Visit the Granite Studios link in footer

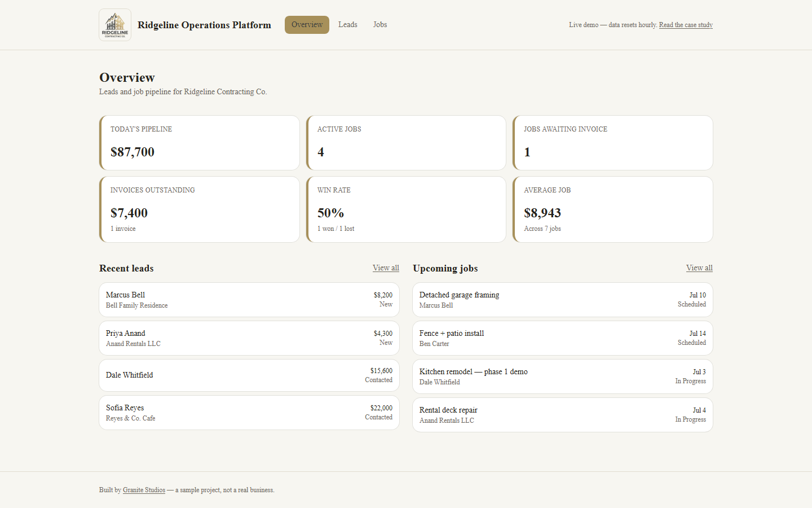pyautogui.click(x=144, y=490)
